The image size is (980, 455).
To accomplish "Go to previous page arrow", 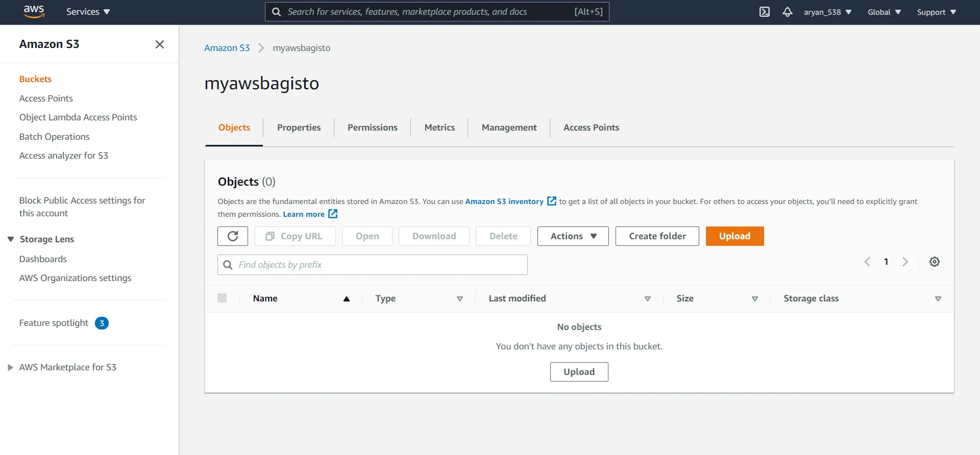I will click(x=867, y=262).
